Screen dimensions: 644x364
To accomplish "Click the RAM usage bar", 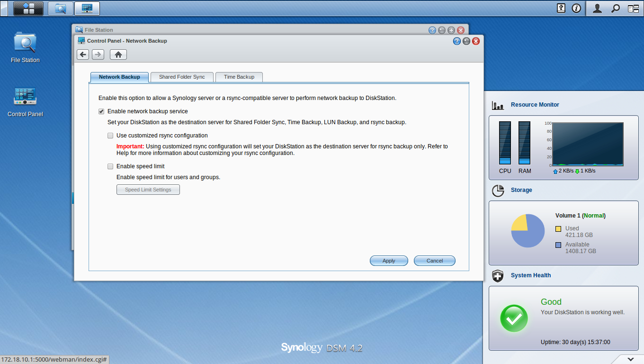I will pos(524,143).
